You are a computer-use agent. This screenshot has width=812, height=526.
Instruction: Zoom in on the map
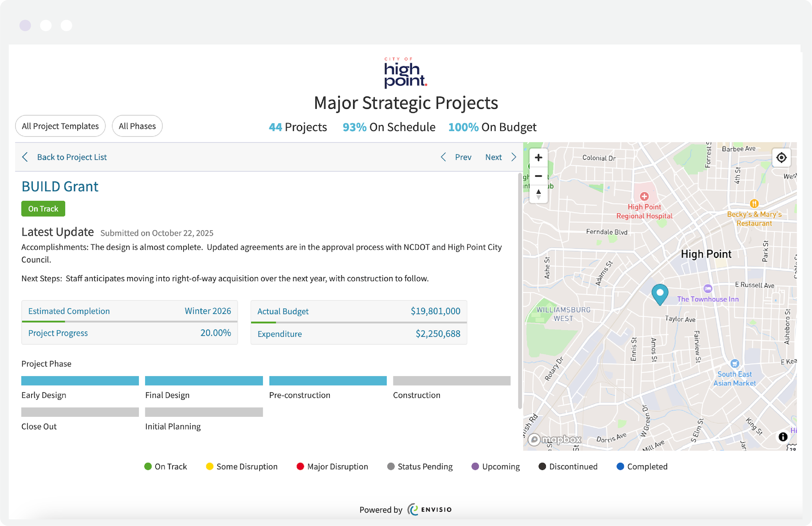point(538,158)
